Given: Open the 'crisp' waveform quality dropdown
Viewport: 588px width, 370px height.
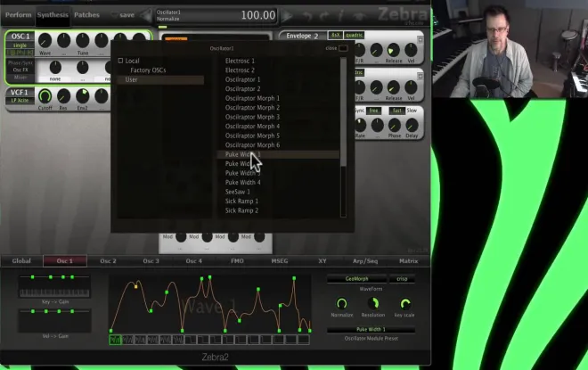Looking at the screenshot, I should click(402, 279).
